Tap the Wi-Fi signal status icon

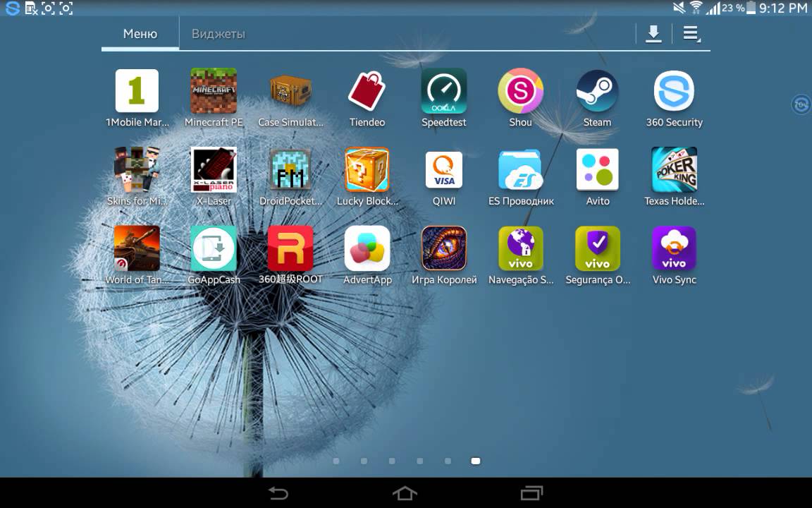pyautogui.click(x=696, y=8)
